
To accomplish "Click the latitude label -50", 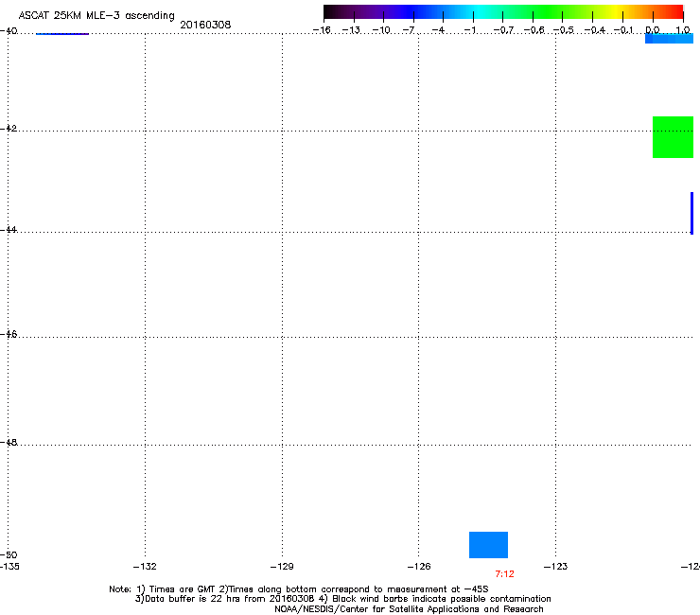I will point(9,555).
